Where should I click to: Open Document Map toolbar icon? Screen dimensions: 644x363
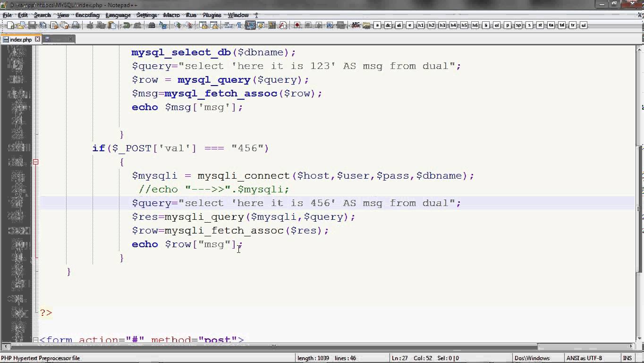pos(272,25)
